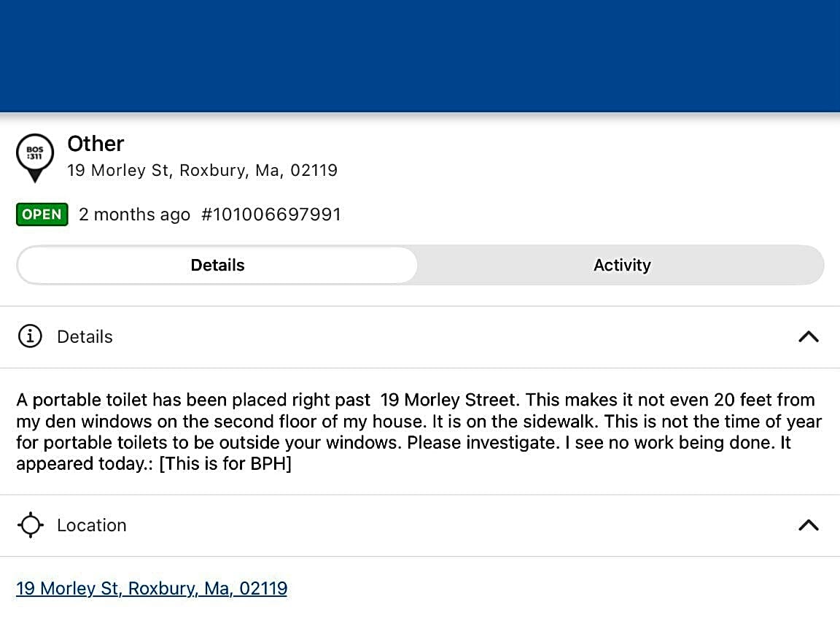Switch to the Activity tab
Viewport: 840px width, 618px height.
622,265
